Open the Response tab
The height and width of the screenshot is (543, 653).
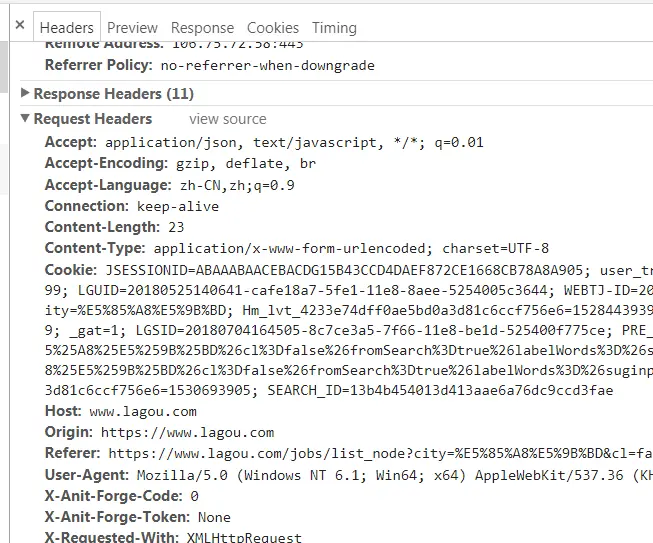click(202, 27)
